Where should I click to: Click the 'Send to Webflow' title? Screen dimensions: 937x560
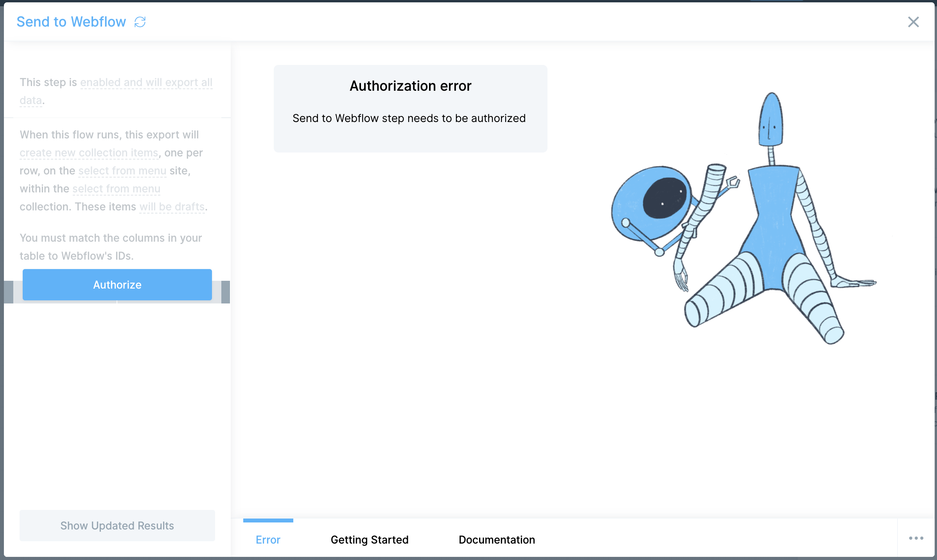click(71, 22)
